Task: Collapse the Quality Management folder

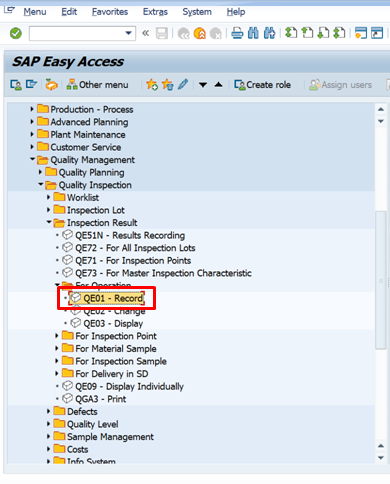Action: [x=32, y=159]
